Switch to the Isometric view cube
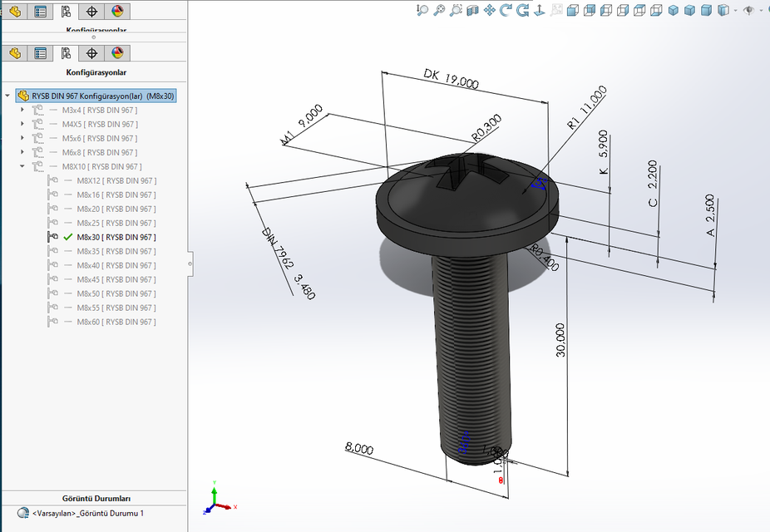This screenshot has height=532, width=770. (x=674, y=11)
